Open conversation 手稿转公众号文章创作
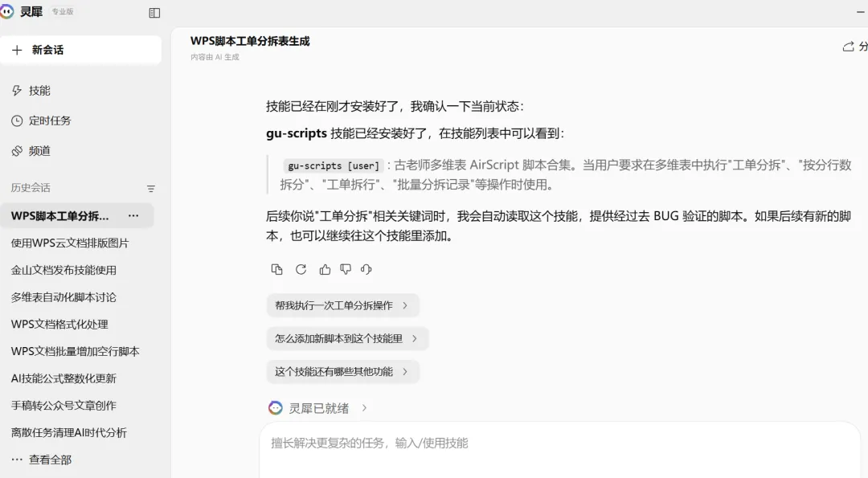 point(63,406)
